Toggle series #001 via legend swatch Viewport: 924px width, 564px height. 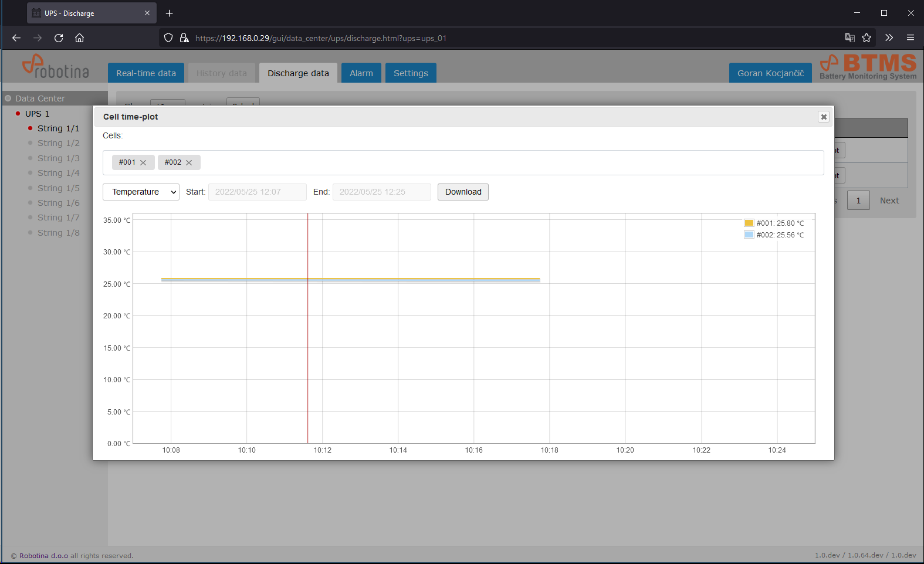click(x=749, y=223)
